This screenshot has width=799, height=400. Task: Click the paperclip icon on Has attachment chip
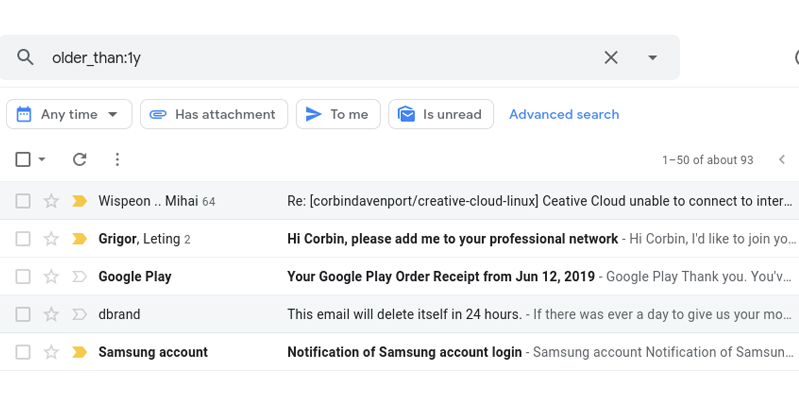click(x=158, y=114)
